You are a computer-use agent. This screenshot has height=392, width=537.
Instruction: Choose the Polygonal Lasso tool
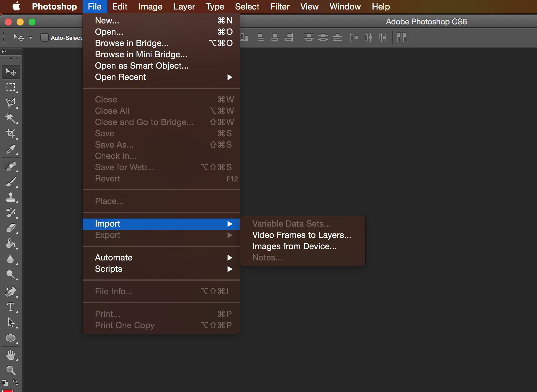point(11,103)
